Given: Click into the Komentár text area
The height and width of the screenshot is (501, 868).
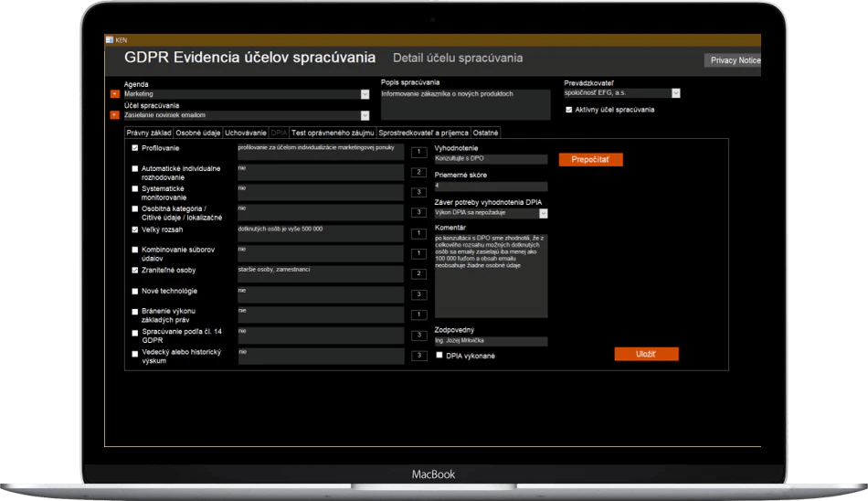Looking at the screenshot, I should 491,274.
